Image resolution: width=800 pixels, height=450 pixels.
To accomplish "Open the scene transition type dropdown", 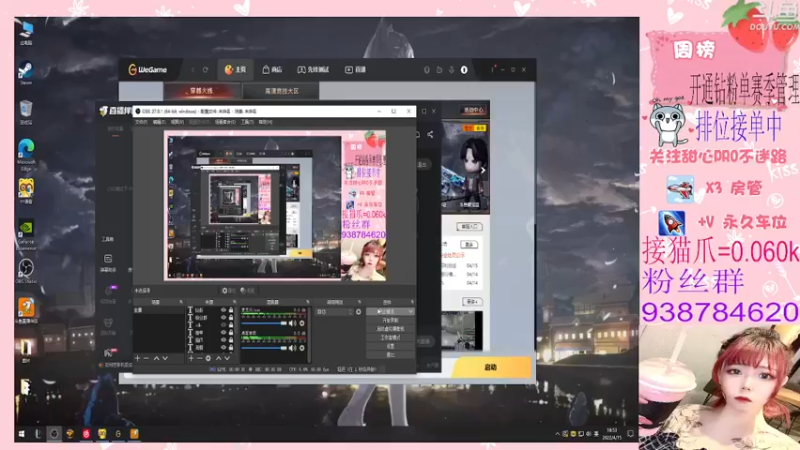I will [333, 312].
